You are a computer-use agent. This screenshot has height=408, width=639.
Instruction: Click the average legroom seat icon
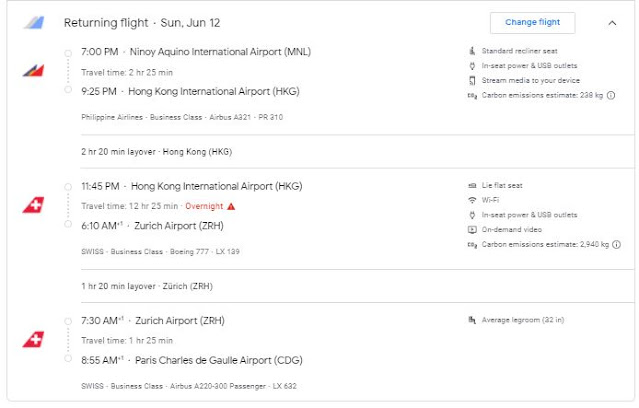(x=472, y=320)
